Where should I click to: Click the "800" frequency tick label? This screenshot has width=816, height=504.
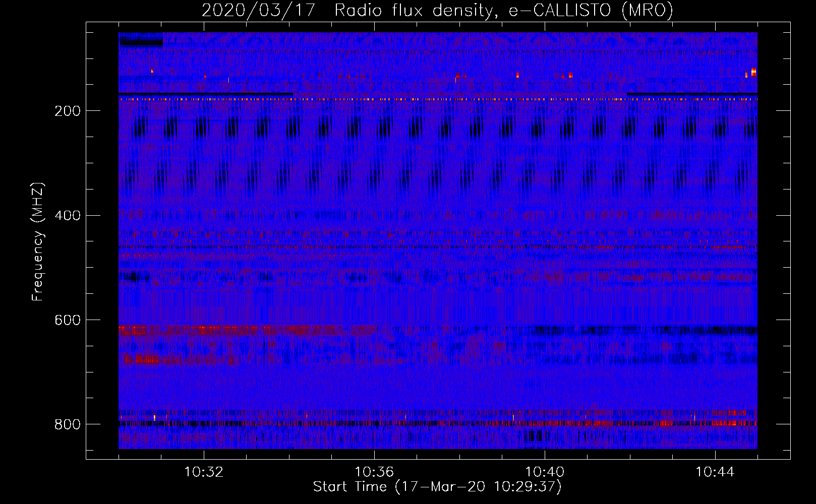67,425
